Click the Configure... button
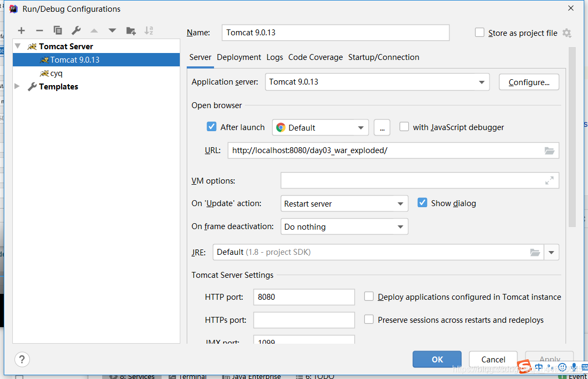Image resolution: width=588 pixels, height=379 pixels. click(x=529, y=82)
